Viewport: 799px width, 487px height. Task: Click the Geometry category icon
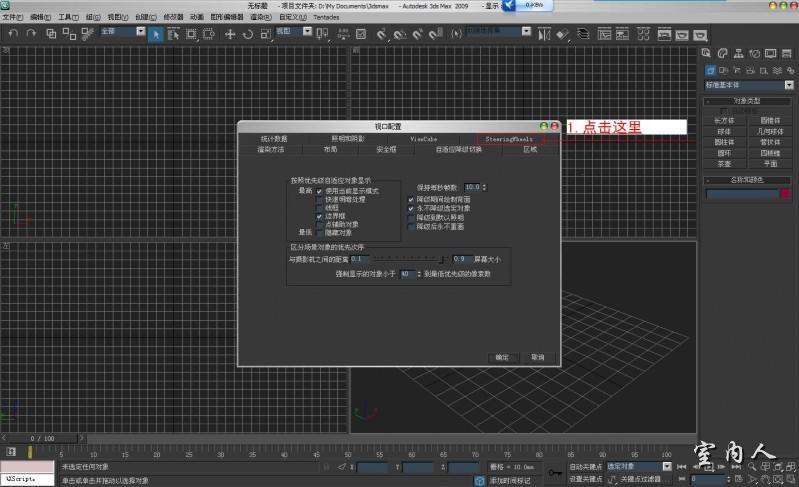pyautogui.click(x=710, y=71)
